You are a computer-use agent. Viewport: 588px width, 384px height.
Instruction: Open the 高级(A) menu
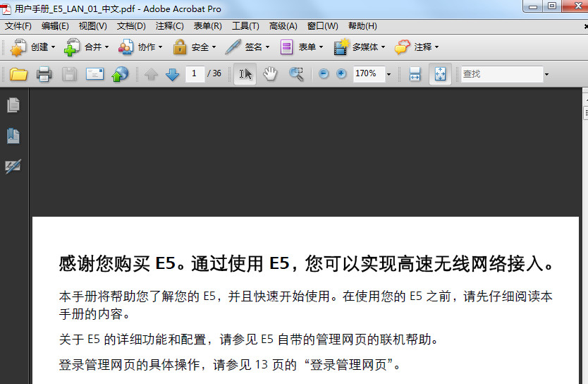[283, 26]
